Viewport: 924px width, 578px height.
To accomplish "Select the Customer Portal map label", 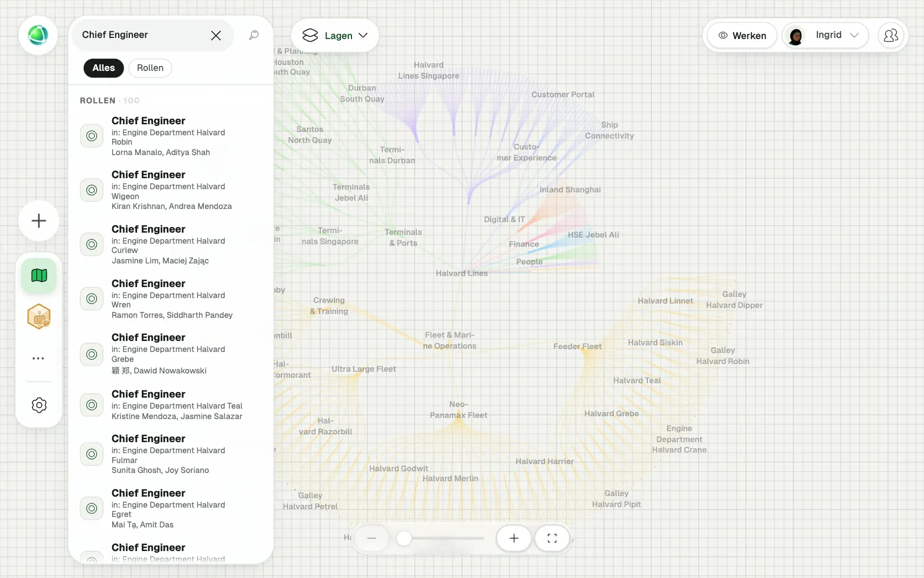I will point(563,95).
